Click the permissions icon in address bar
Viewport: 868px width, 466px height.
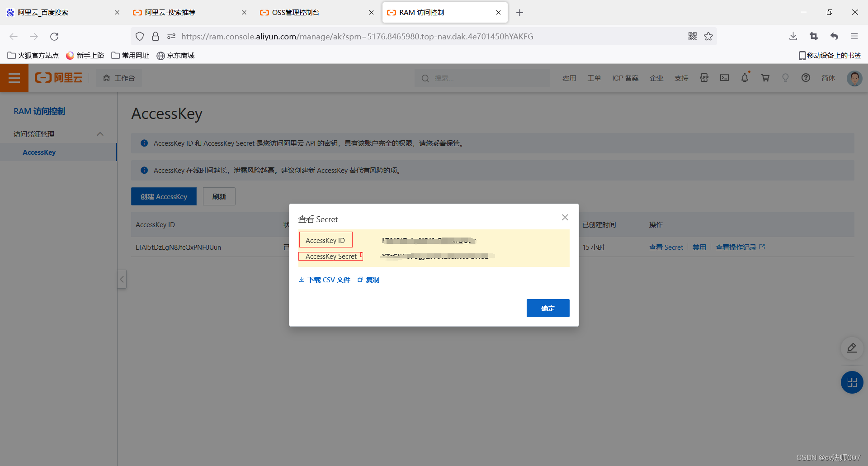(171, 37)
